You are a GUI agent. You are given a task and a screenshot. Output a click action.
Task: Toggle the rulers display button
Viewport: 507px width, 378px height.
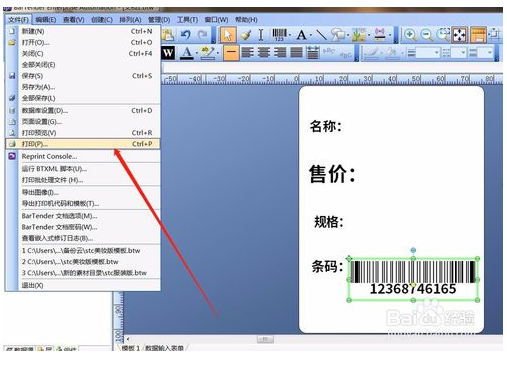click(x=478, y=35)
